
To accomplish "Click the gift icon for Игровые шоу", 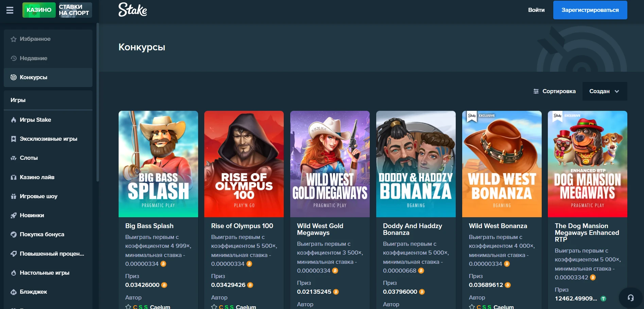I will [14, 196].
